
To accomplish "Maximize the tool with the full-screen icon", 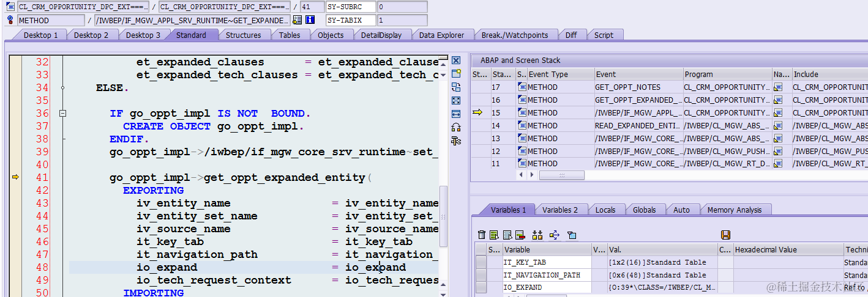I will (456, 100).
